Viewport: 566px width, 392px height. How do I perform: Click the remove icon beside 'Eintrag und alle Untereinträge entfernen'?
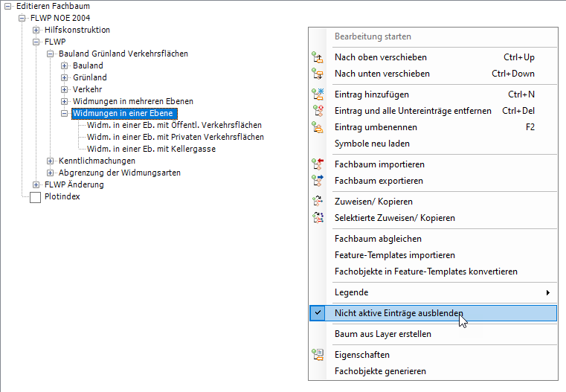pyautogui.click(x=318, y=111)
